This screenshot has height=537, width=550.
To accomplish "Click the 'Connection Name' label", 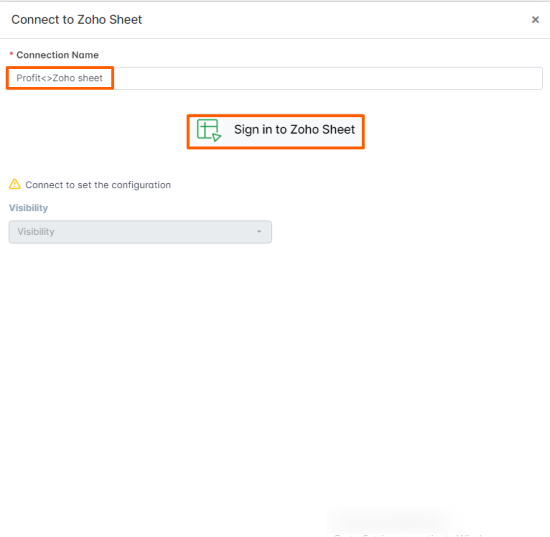I will pyautogui.click(x=58, y=55).
